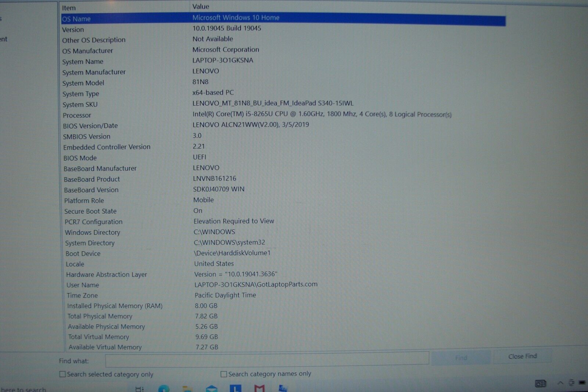Select the SMBIOS Version row
The width and height of the screenshot is (588, 392).
[283, 136]
